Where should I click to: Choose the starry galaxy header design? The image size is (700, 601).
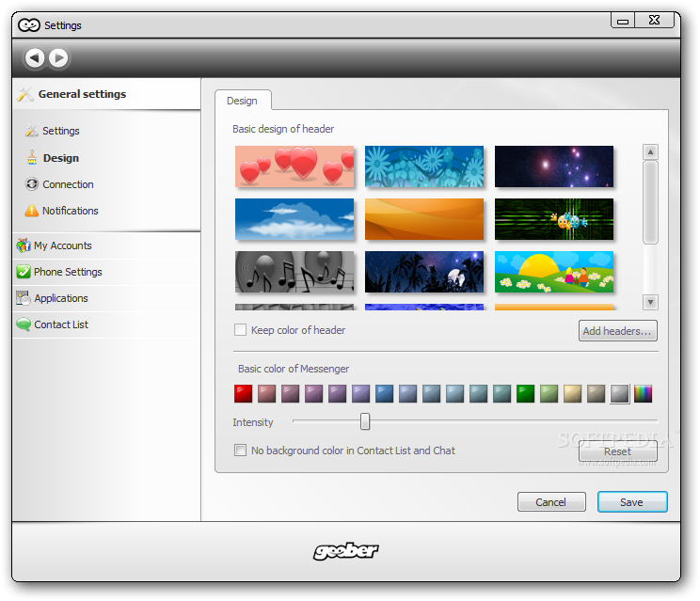point(554,166)
